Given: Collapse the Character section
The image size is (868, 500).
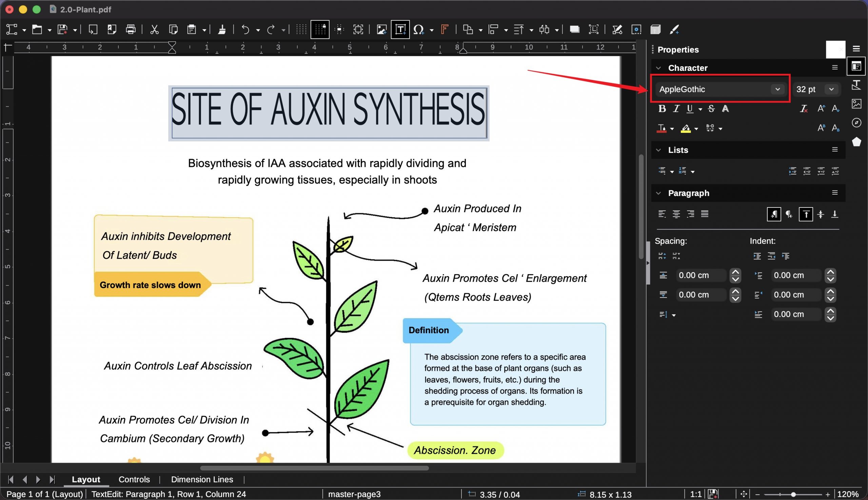Looking at the screenshot, I should pos(658,68).
